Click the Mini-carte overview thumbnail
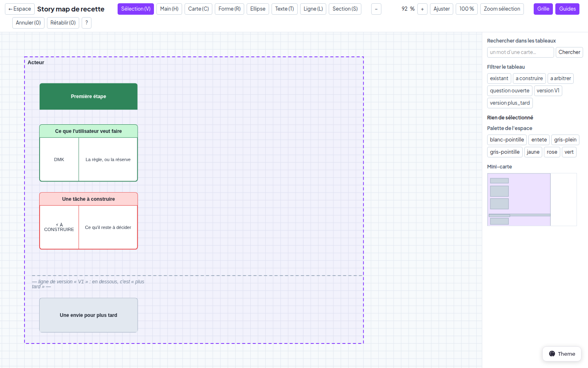The width and height of the screenshot is (588, 368). tap(532, 200)
